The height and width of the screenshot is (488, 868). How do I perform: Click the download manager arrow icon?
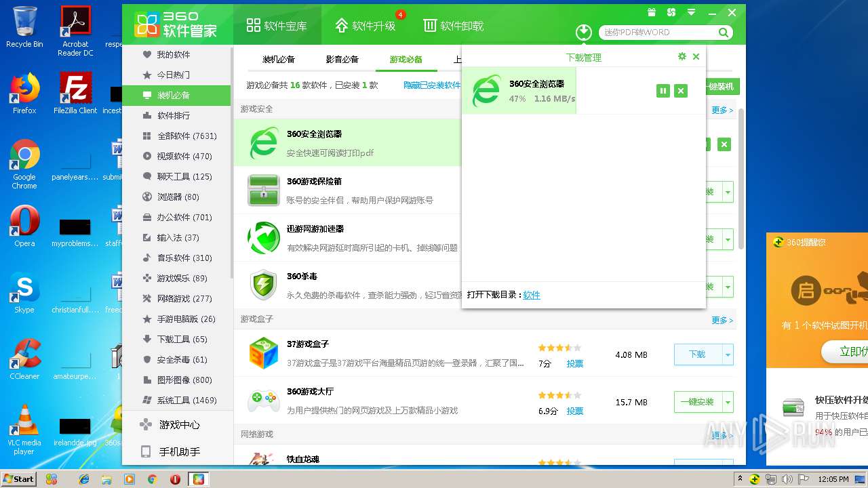pyautogui.click(x=583, y=32)
